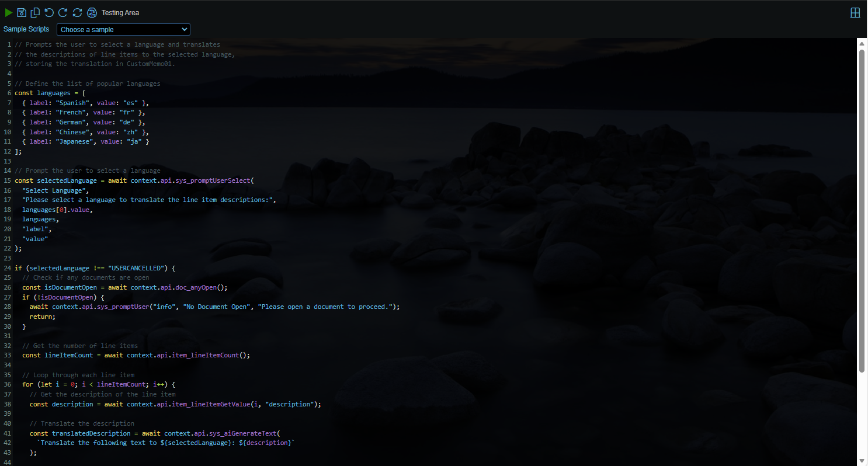Click the USERCANCELLED string in the if statement

pyautogui.click(x=137, y=267)
